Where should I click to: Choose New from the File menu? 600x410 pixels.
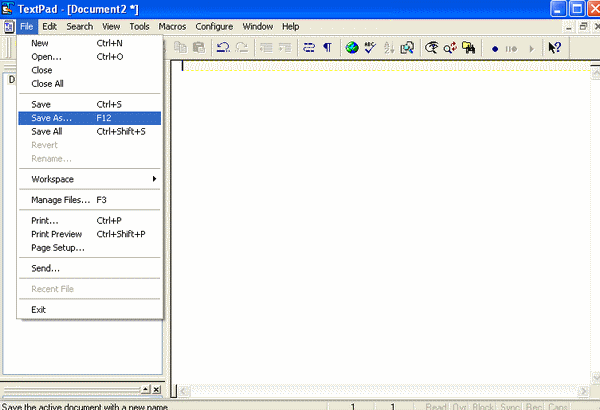point(90,43)
